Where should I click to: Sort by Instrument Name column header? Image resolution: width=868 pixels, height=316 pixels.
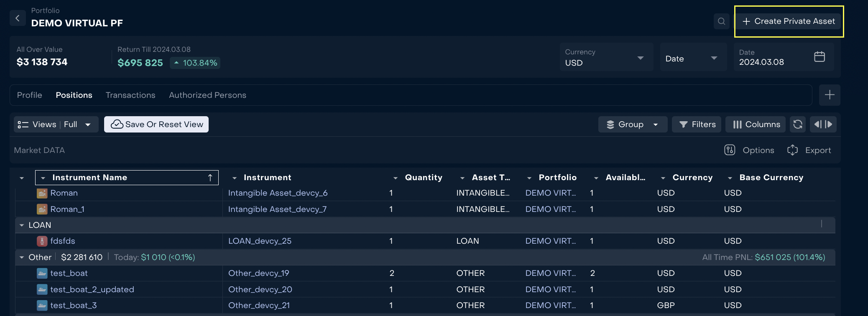click(x=89, y=178)
